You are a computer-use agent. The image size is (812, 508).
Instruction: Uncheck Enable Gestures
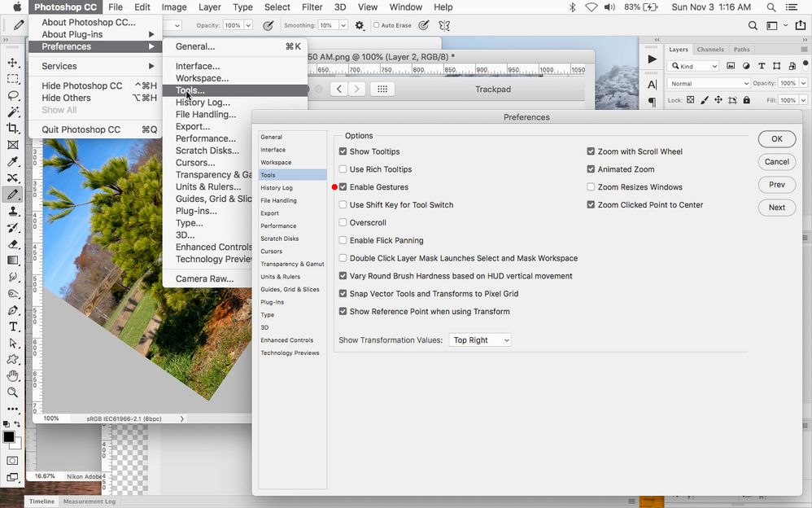343,187
